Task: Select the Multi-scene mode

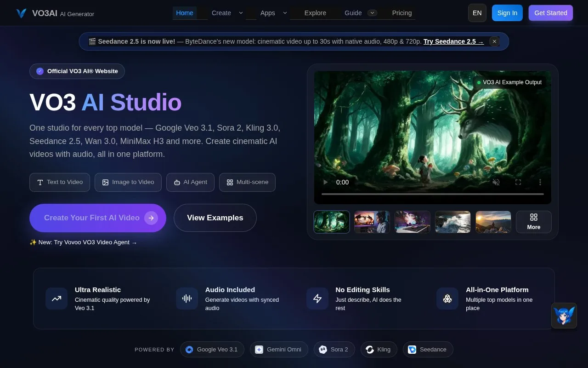Action: coord(247,182)
